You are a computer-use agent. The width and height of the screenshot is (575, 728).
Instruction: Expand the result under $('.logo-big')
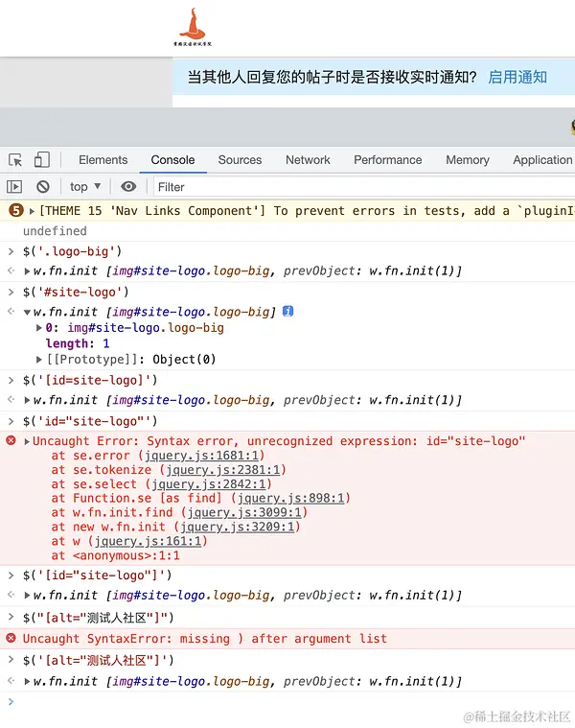28,271
